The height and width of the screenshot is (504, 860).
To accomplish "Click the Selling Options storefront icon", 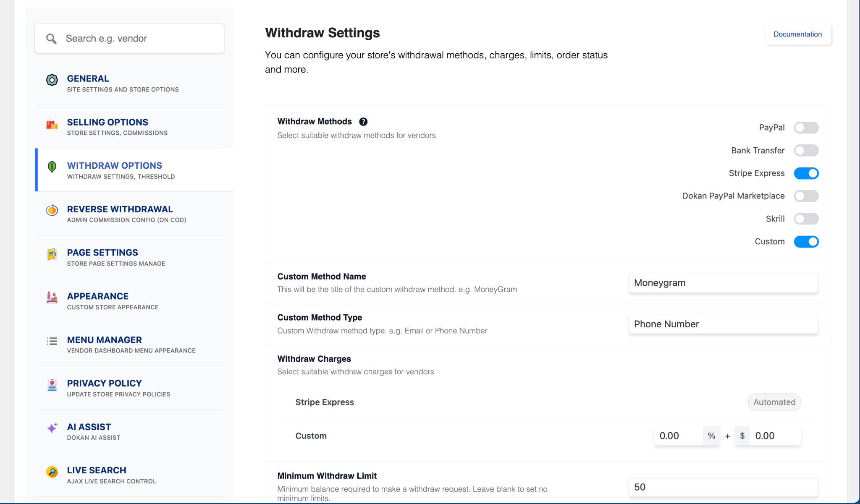I will tap(51, 124).
